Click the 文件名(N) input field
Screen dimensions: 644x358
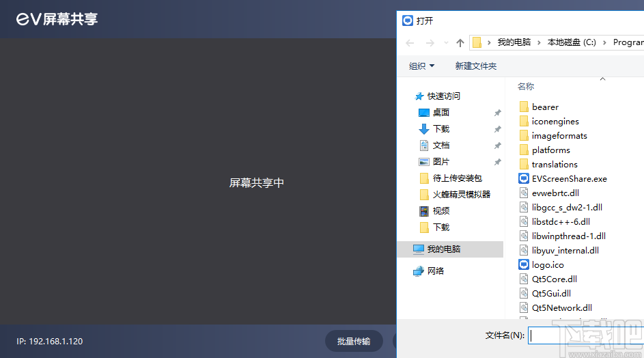click(586, 336)
